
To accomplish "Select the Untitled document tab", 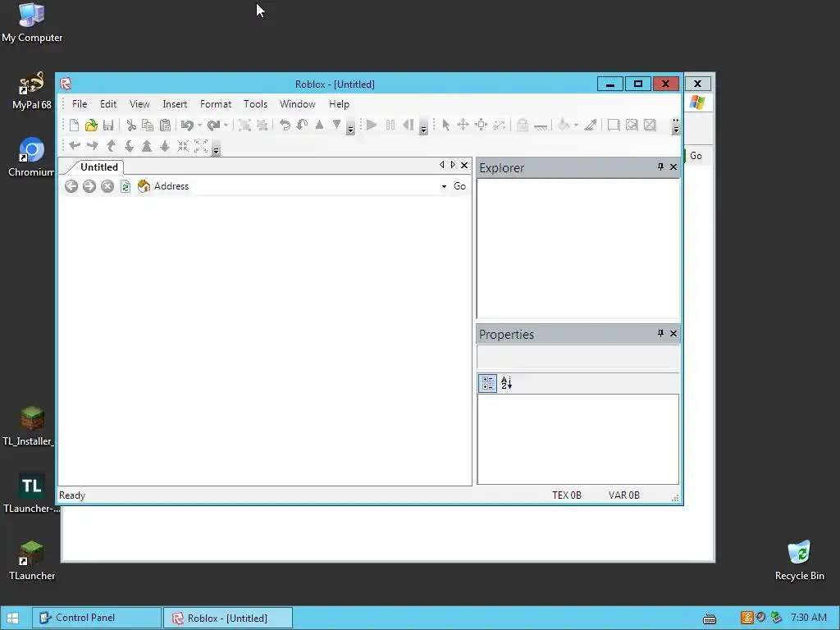I will (98, 167).
